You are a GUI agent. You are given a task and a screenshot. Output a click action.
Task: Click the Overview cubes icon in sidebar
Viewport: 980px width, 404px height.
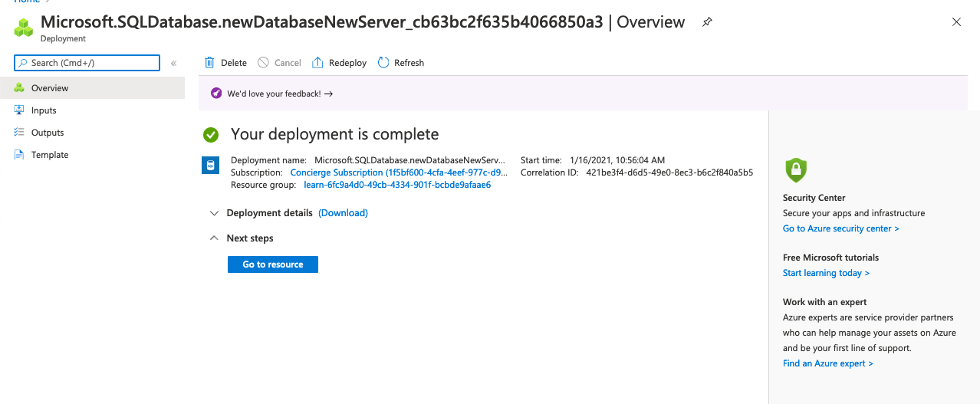pyautogui.click(x=19, y=88)
